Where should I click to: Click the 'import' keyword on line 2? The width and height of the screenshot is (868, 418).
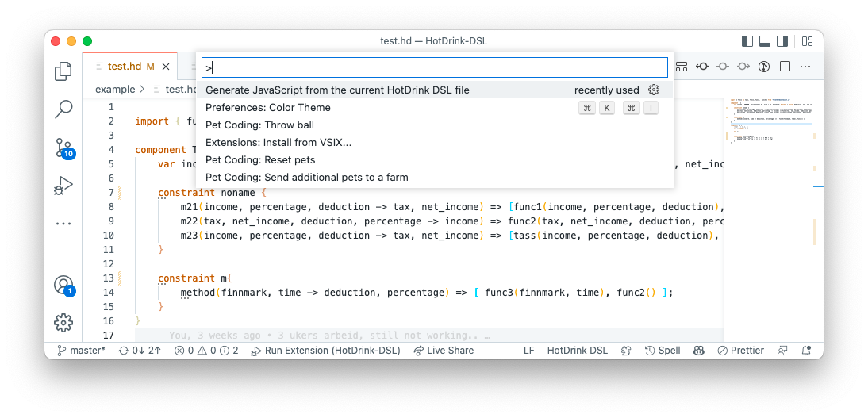(152, 121)
